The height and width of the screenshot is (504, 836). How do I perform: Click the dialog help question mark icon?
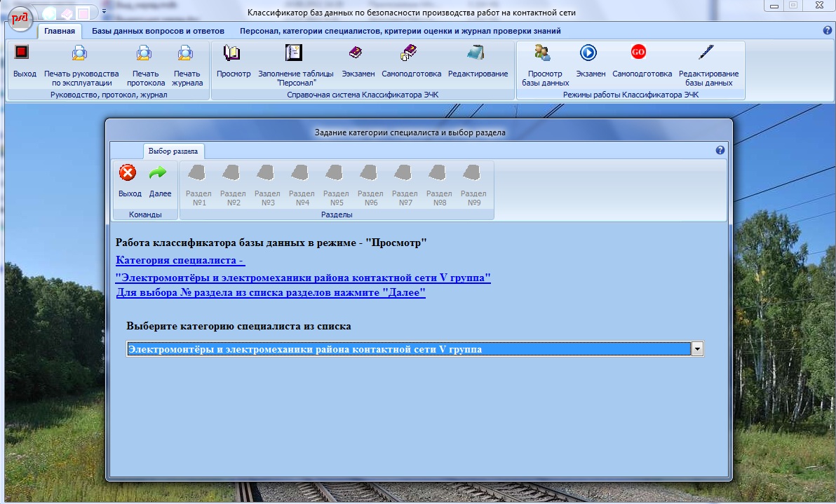720,150
